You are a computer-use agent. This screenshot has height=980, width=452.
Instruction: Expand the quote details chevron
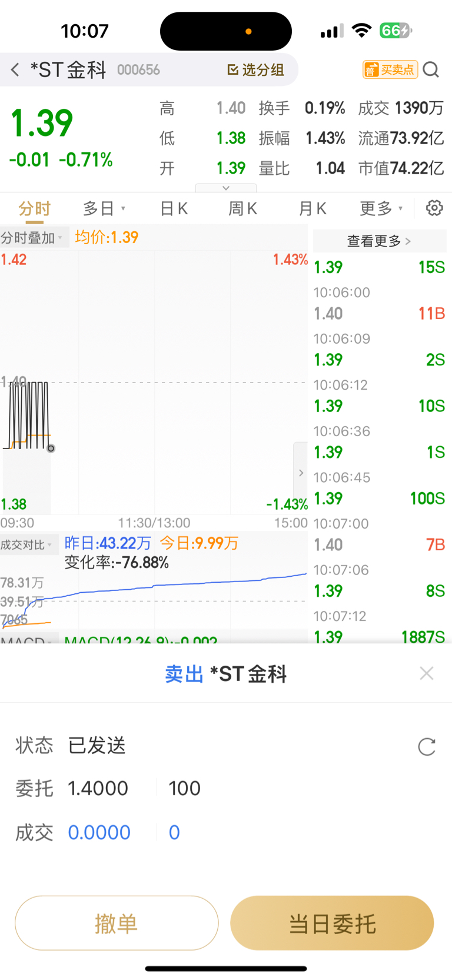point(226,188)
